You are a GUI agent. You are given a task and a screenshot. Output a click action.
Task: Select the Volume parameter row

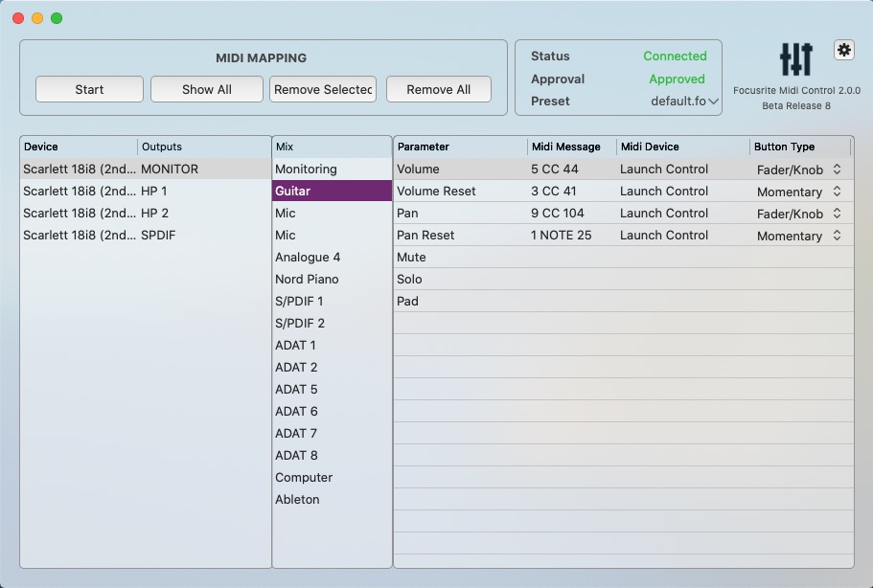[624, 170]
